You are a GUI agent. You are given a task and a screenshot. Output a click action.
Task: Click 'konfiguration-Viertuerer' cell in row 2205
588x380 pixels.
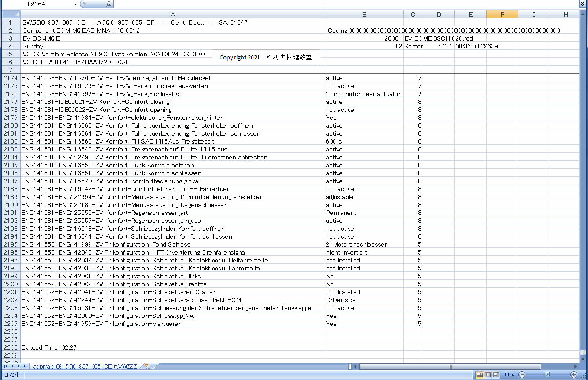pyautogui.click(x=173, y=324)
